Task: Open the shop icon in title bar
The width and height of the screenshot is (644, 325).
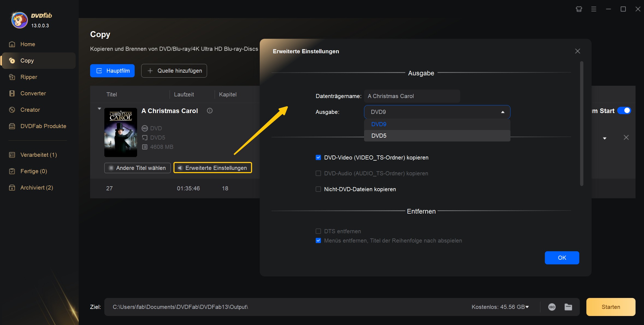Action: point(579,9)
